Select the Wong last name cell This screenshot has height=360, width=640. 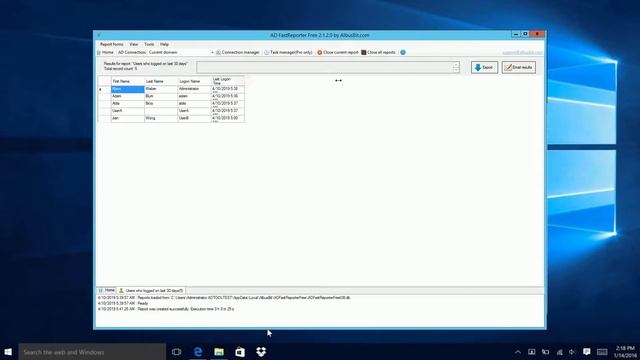click(x=161, y=118)
